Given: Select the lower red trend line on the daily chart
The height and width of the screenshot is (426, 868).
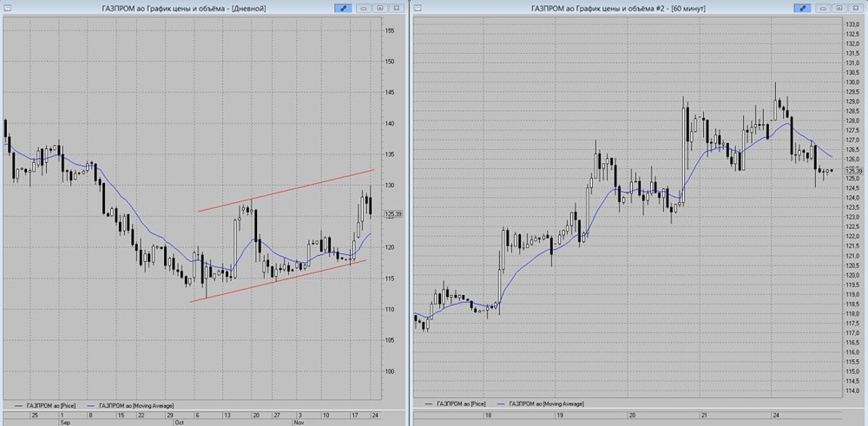Looking at the screenshot, I should [x=277, y=281].
